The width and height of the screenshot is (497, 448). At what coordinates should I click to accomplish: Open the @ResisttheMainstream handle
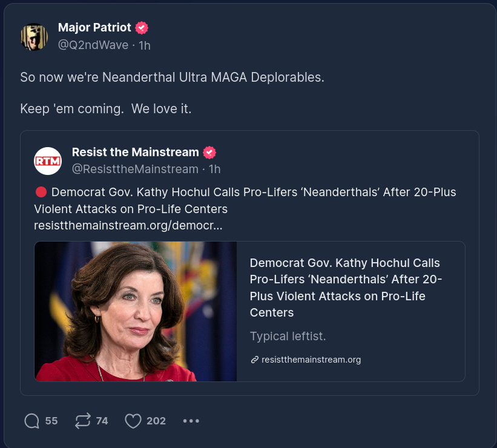(x=135, y=169)
